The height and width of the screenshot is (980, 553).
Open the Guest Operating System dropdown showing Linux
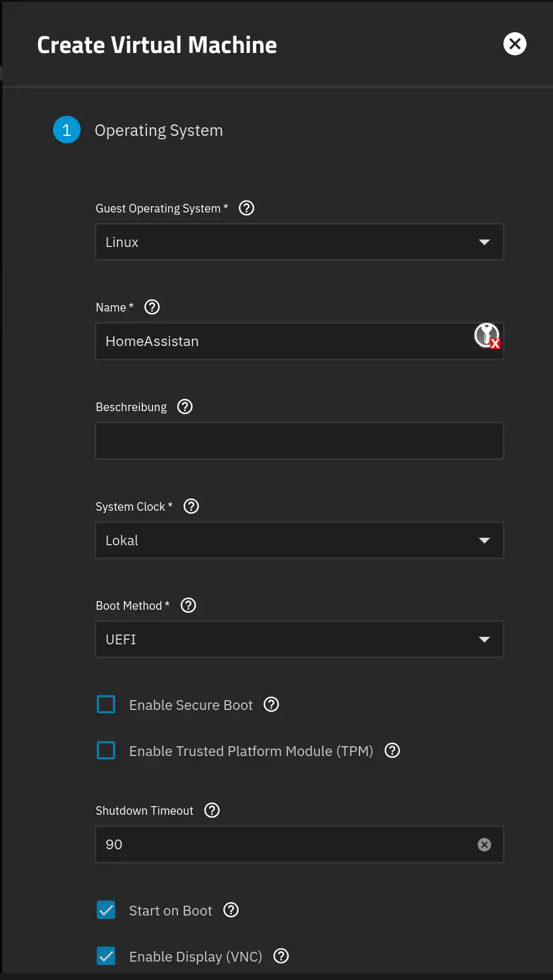pos(300,242)
